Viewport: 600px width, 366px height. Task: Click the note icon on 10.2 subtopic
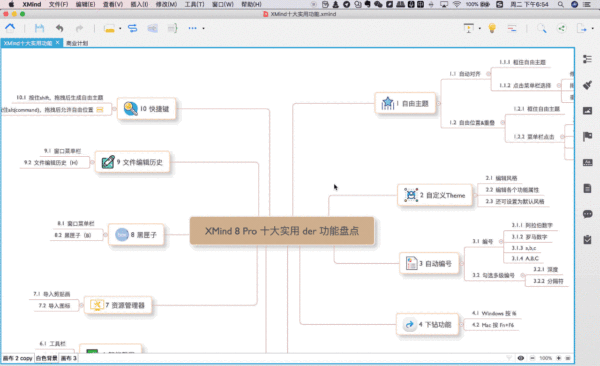coord(100,110)
